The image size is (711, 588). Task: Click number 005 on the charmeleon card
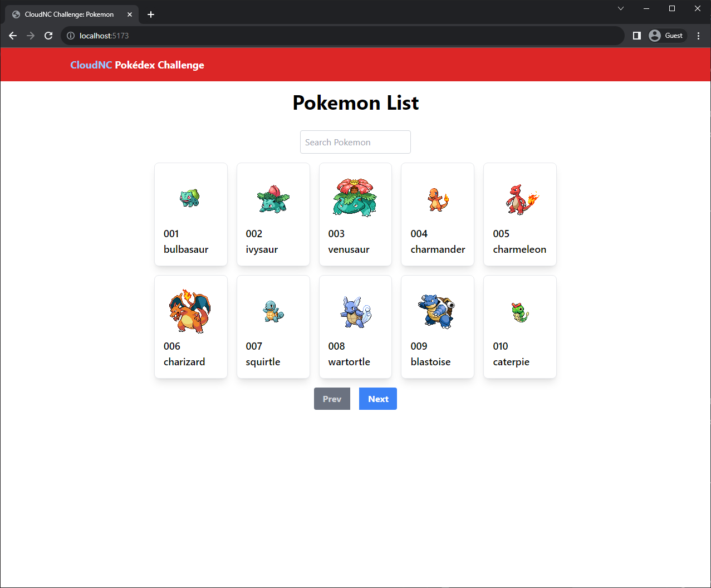pyautogui.click(x=501, y=234)
